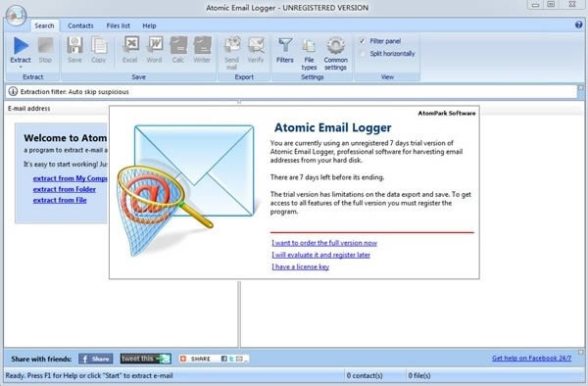Viewport: 588px width, 386px height.
Task: Minimize the Atomic Email Logger window
Action: 535,5
